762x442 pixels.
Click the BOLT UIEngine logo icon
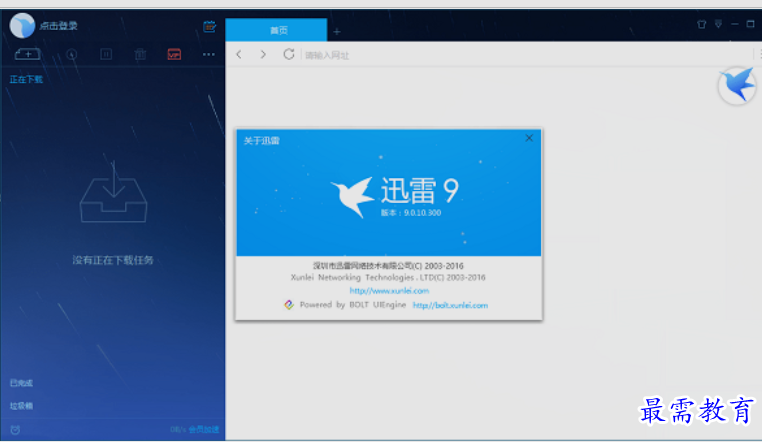289,305
